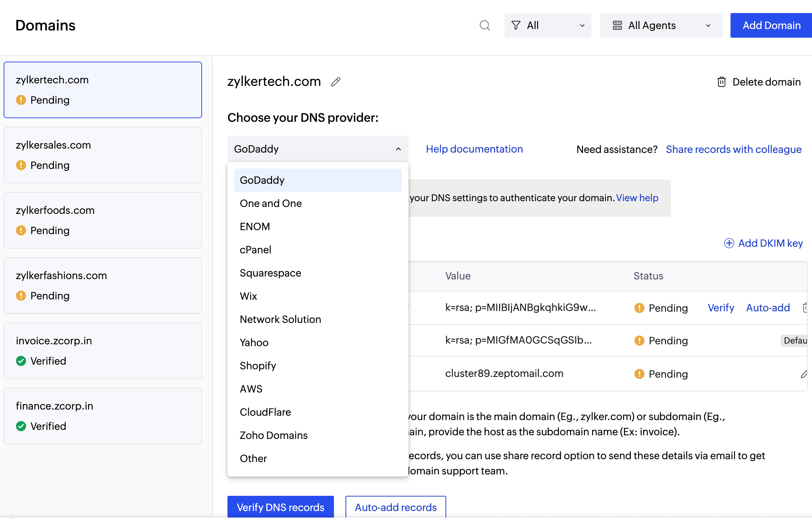Click Verify for the MIIBIjANBgkqhkiG9w DKIM record
The image size is (812, 519).
721,308
